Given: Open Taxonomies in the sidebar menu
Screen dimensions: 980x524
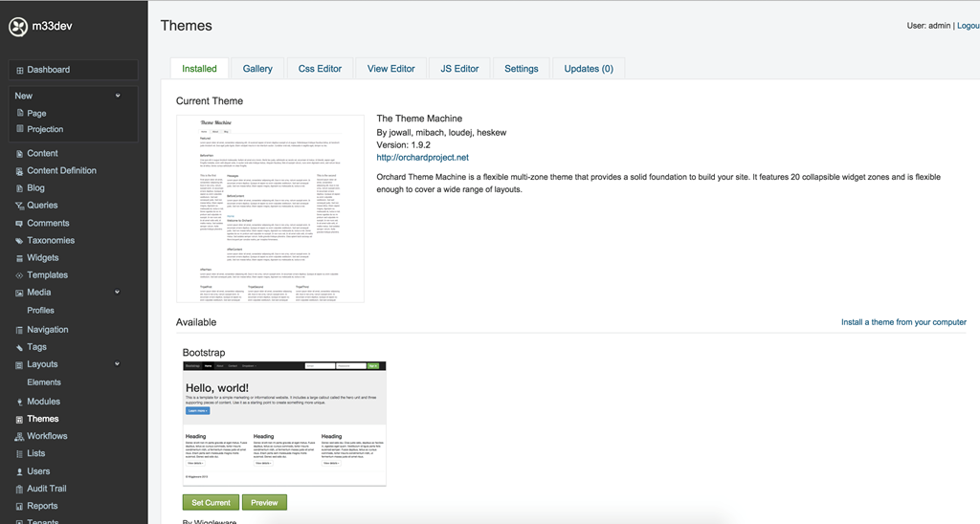Looking at the screenshot, I should [51, 241].
